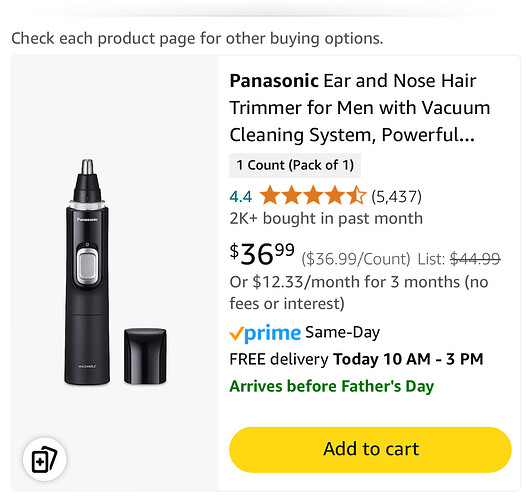The height and width of the screenshot is (499, 532).
Task: Click the FREE delivery Today text
Action: [356, 359]
